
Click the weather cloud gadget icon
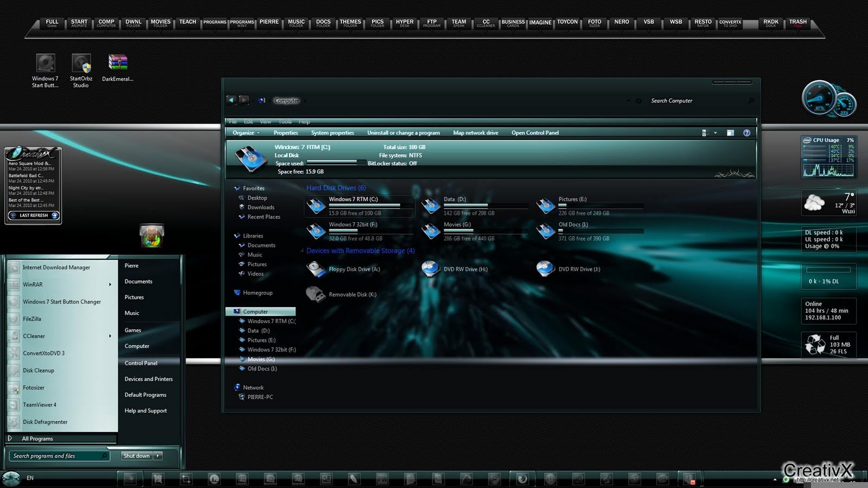click(x=814, y=202)
